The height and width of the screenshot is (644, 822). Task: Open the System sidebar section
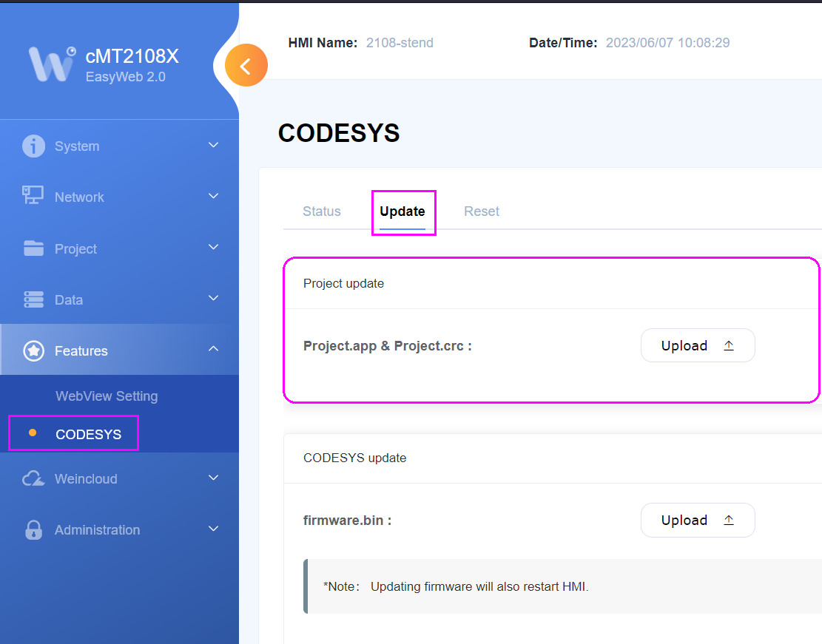(120, 146)
